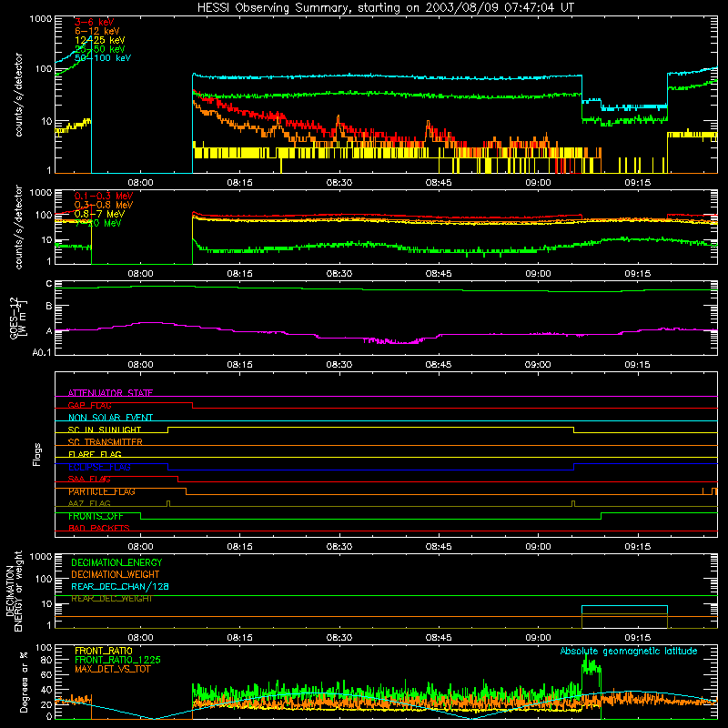This screenshot has width=728, height=728.
Task: Pick the NON_SOLAR_EVENT flag label
Action: click(x=110, y=418)
